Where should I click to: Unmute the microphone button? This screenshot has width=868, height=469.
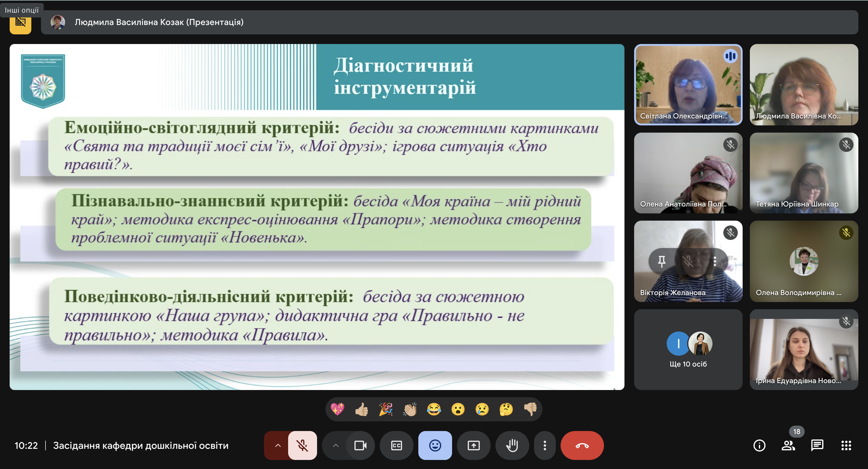pyautogui.click(x=302, y=445)
